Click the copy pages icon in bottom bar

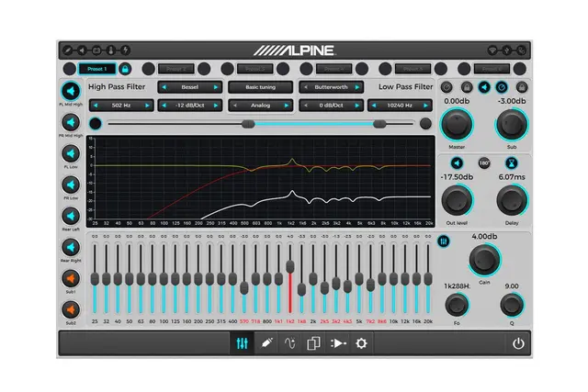(313, 343)
